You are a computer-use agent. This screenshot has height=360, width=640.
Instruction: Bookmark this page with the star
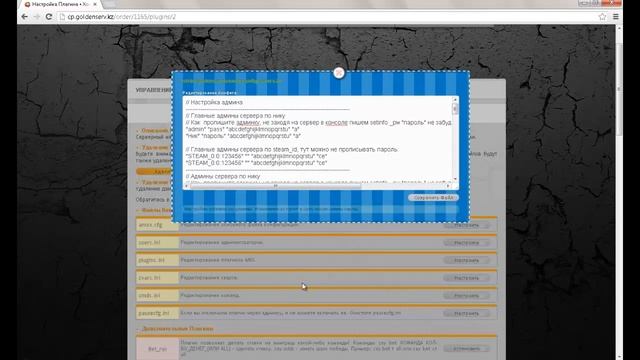pos(602,17)
